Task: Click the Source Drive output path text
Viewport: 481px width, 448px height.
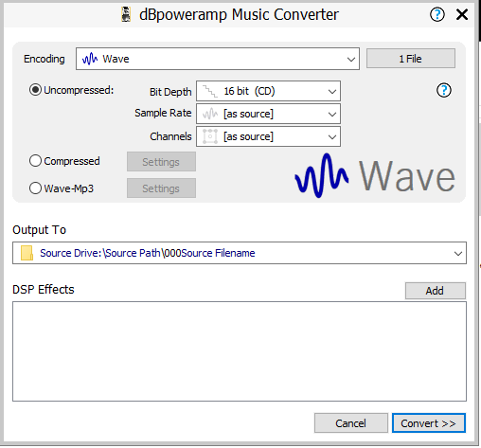Action: pos(148,253)
